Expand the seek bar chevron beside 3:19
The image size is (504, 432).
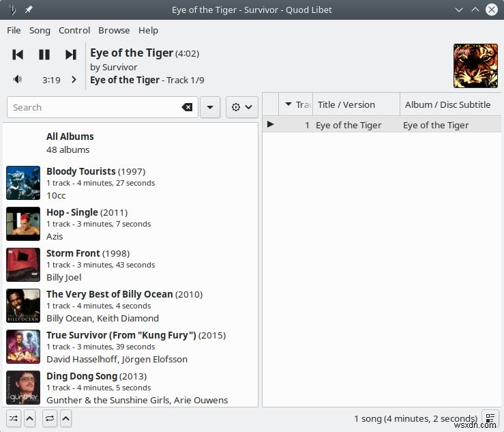pyautogui.click(x=74, y=79)
